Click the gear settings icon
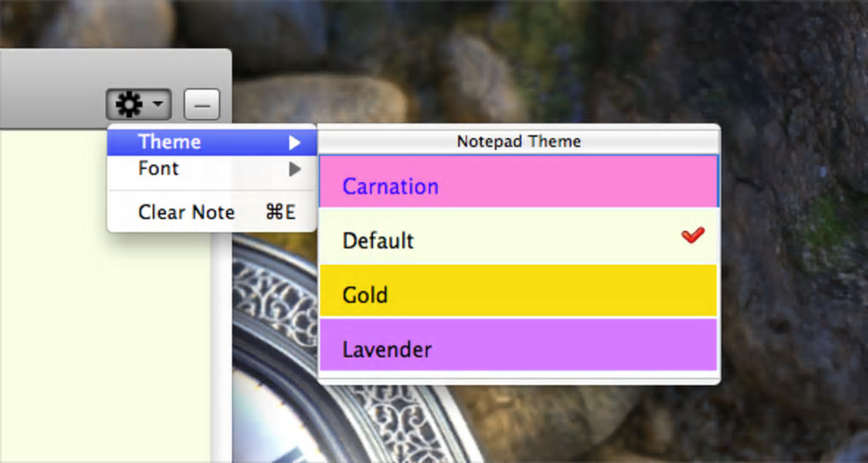Screen dimensions: 868x463 pos(128,105)
